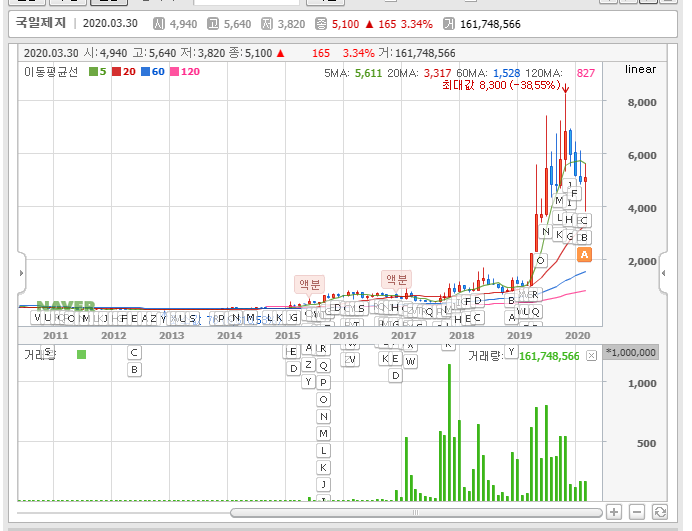Zoom in with the plus button

point(613,512)
